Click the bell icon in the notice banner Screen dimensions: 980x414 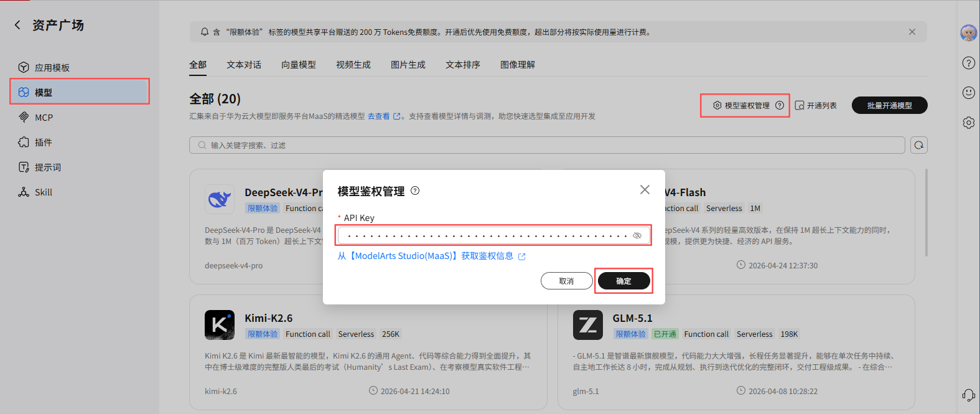tap(205, 32)
